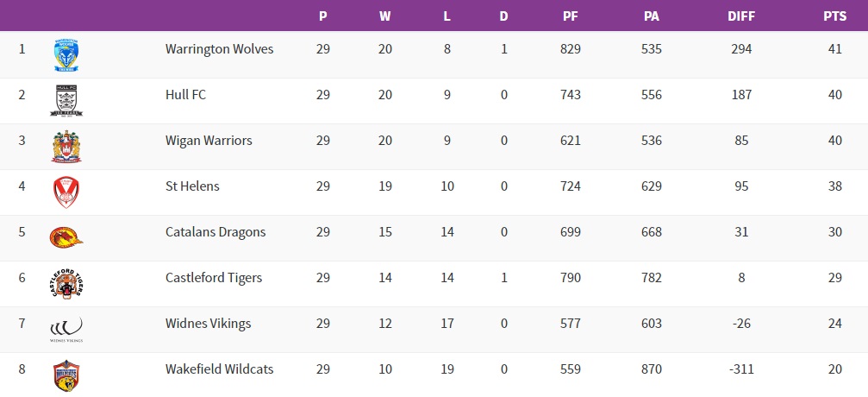Sort by the W column header
This screenshot has height=397, width=868.
point(384,16)
